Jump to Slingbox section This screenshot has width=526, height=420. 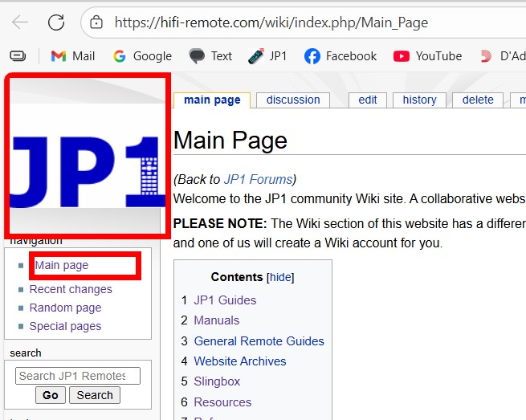click(217, 381)
